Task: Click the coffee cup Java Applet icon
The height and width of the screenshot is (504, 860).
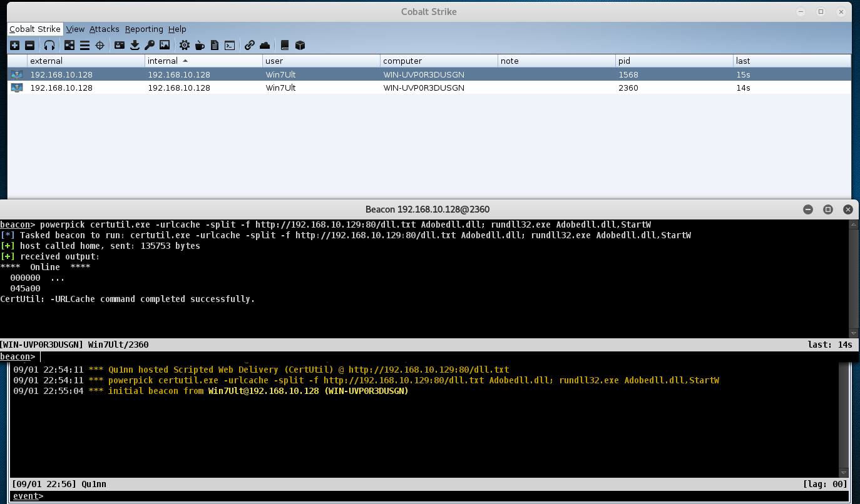Action: [200, 45]
